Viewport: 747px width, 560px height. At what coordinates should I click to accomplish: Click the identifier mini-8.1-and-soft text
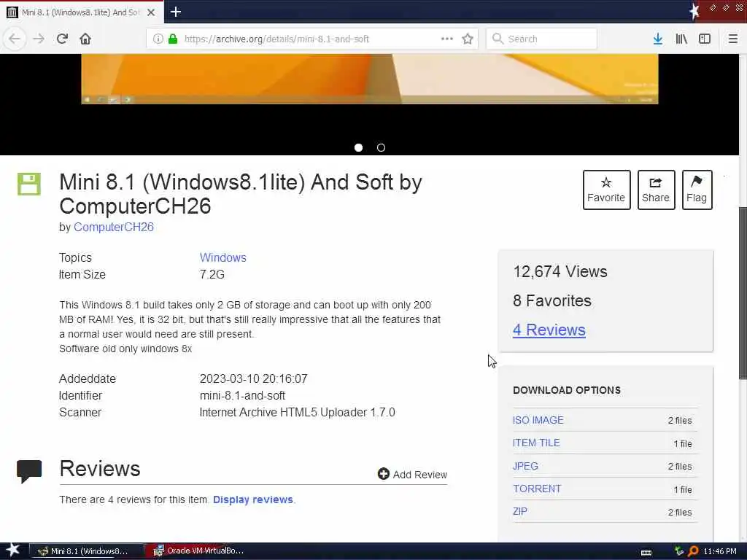click(242, 396)
